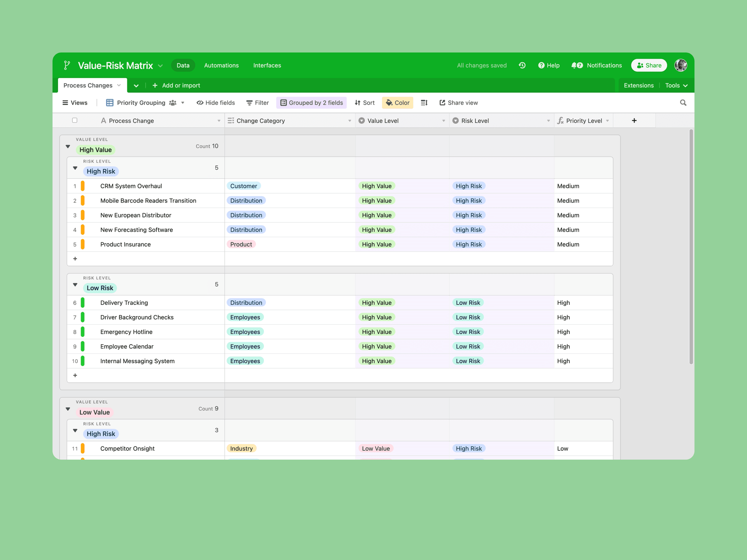Switch to the Data tab

point(183,65)
